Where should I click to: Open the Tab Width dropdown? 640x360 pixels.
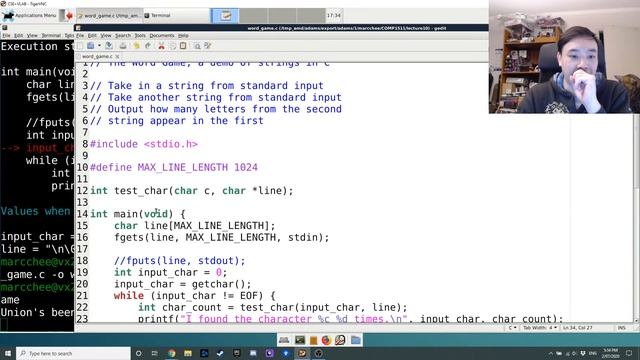[x=540, y=328]
